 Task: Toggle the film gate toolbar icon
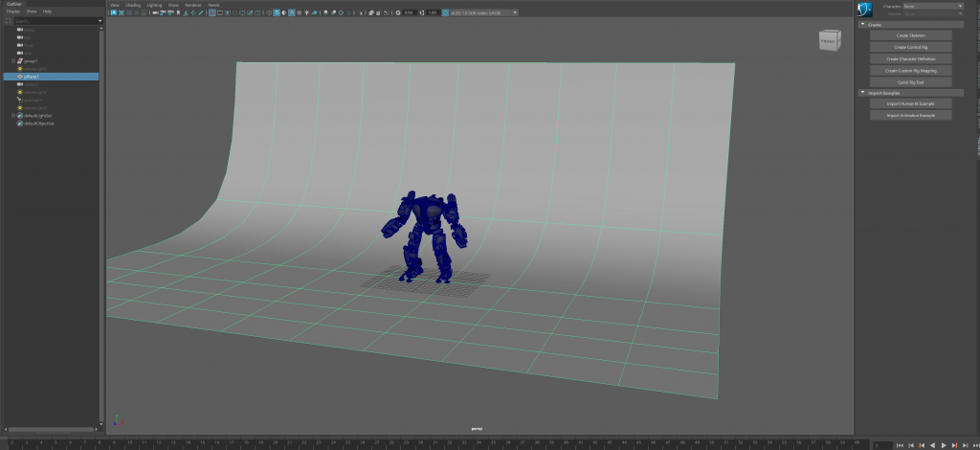[x=220, y=12]
